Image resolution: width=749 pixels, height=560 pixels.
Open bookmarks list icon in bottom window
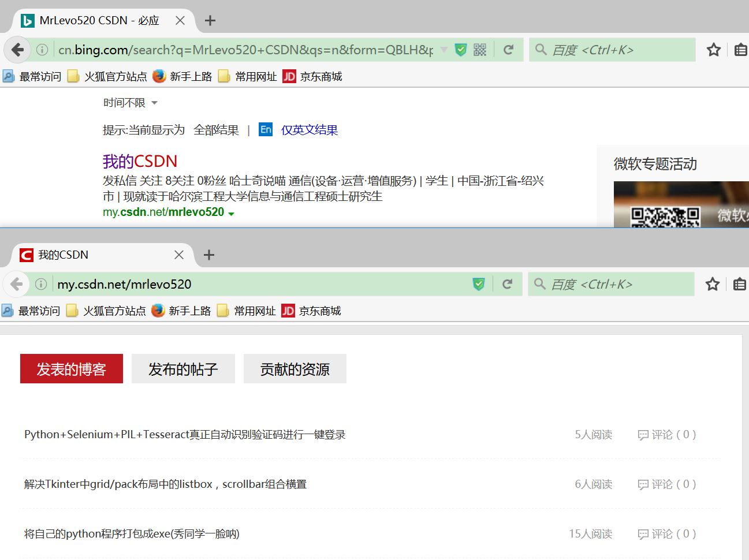coord(739,284)
